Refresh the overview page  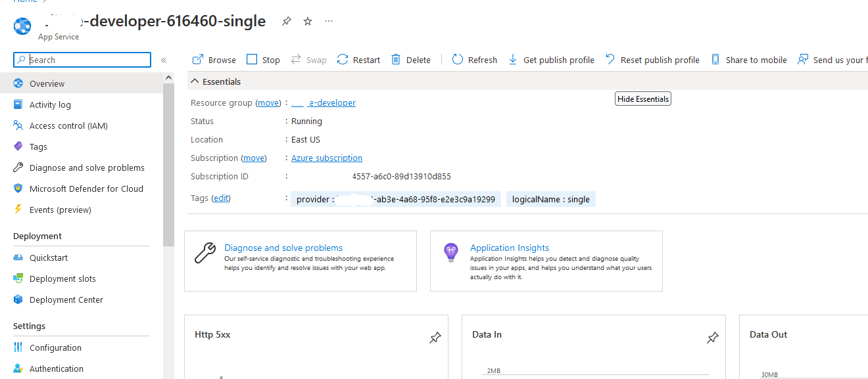point(474,60)
